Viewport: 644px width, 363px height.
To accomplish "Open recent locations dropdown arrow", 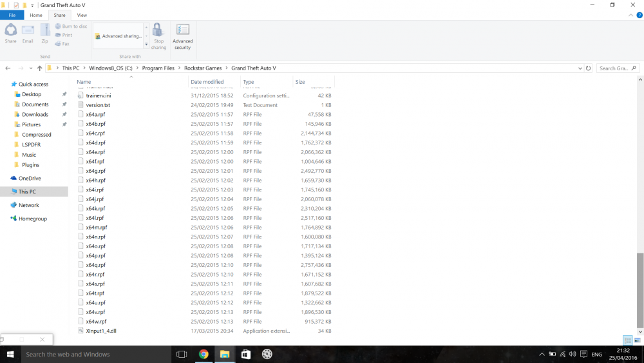I will pyautogui.click(x=31, y=68).
